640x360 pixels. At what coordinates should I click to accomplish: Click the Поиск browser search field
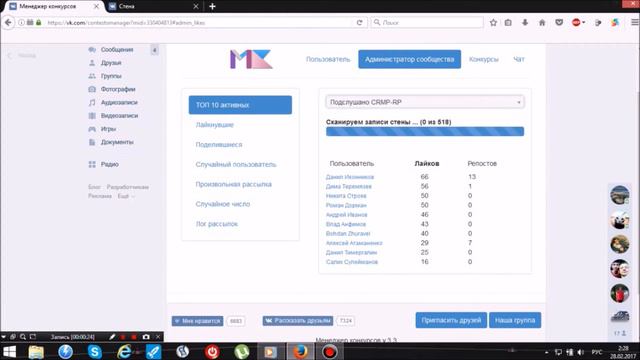pyautogui.click(x=427, y=22)
